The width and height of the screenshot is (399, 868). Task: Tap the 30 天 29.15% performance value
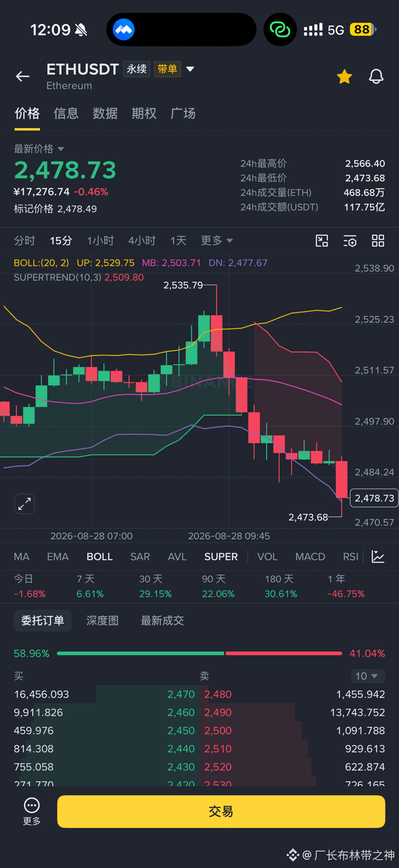pyautogui.click(x=155, y=594)
